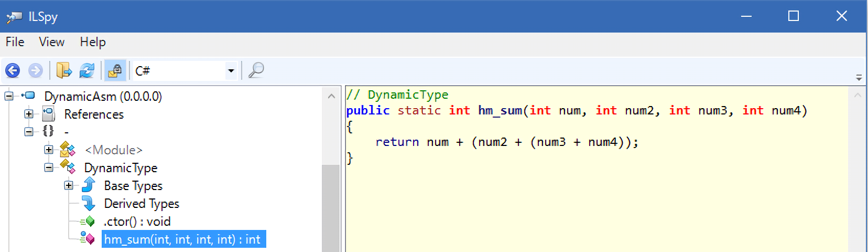Open the C# language dropdown
Image resolution: width=868 pixels, height=252 pixels.
pos(231,70)
